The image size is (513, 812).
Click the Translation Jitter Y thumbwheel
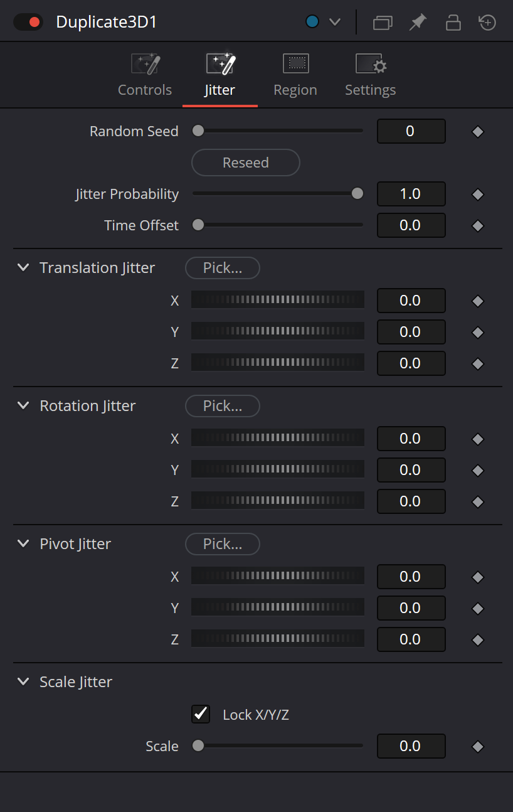click(x=278, y=331)
